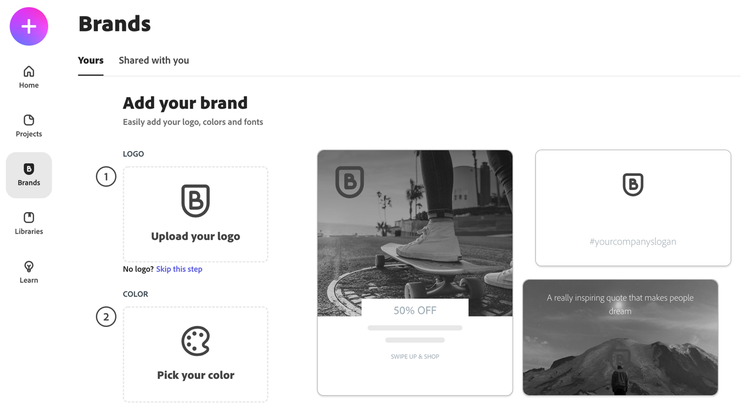Click the Skip this step link
The width and height of the screenshot is (750, 412).
pyautogui.click(x=179, y=269)
